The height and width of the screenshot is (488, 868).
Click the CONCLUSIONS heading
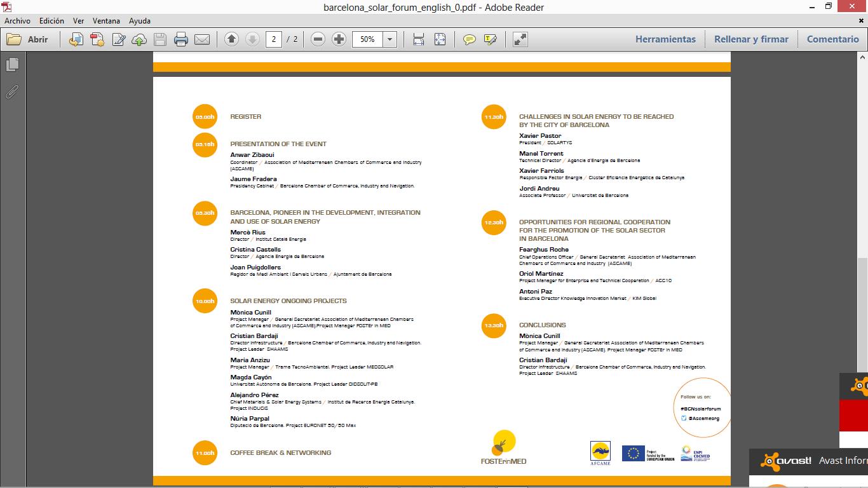coord(542,325)
